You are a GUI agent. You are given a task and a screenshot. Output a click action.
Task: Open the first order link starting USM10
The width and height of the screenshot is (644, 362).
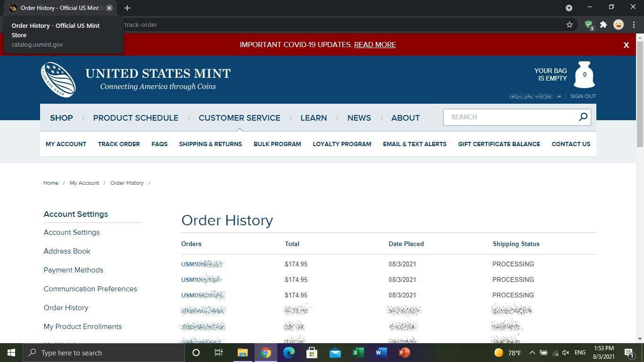(x=202, y=264)
